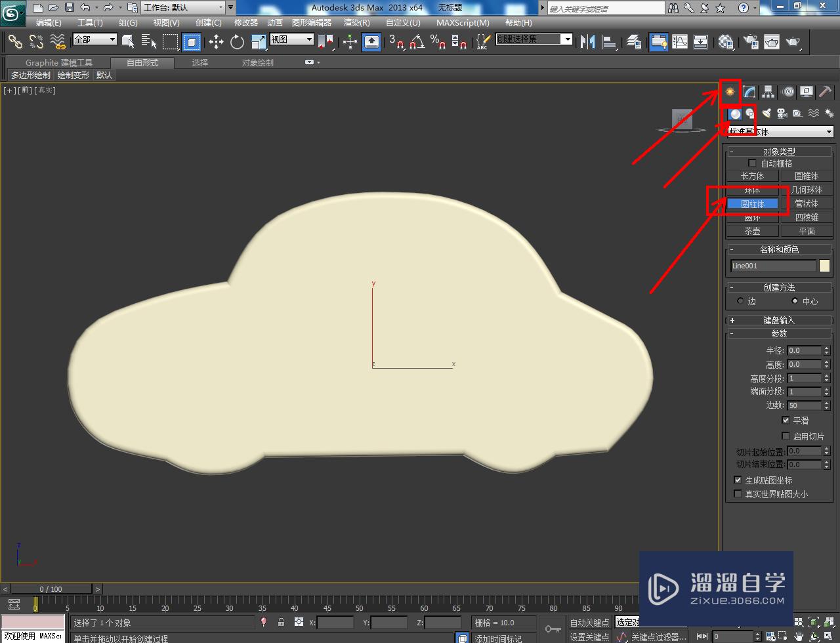The height and width of the screenshot is (643, 840).
Task: Click the 管状体 tube button
Action: (x=807, y=203)
